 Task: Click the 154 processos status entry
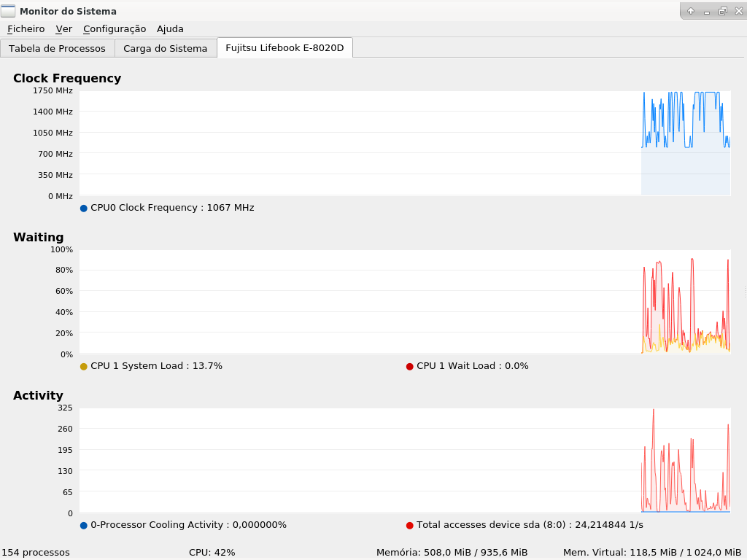coord(36,553)
